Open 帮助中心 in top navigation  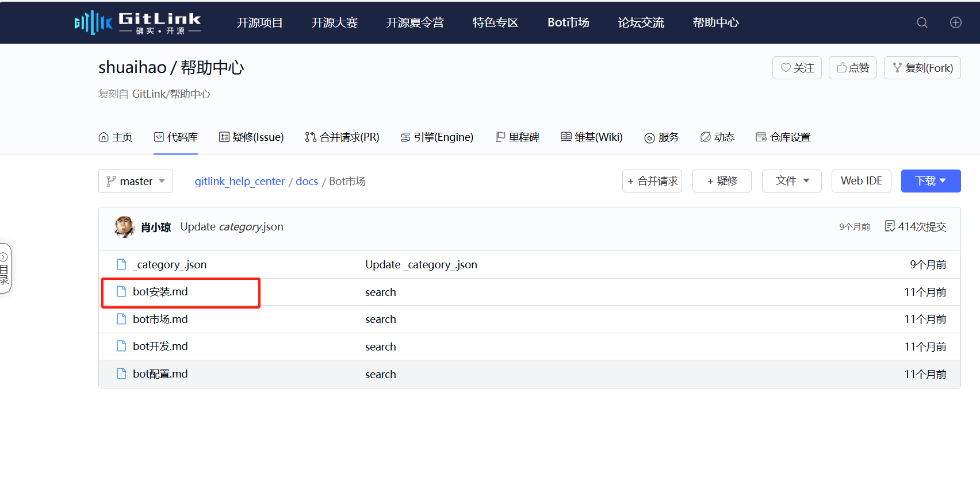716,22
